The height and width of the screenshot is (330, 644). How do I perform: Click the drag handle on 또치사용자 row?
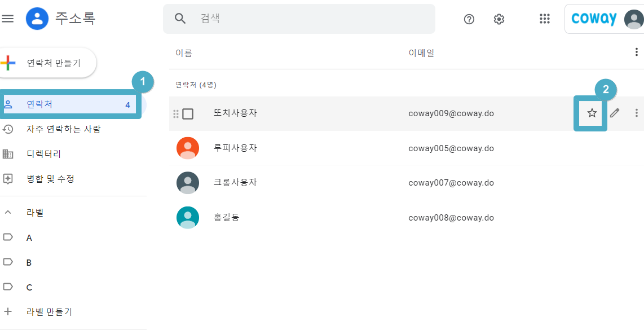176,114
